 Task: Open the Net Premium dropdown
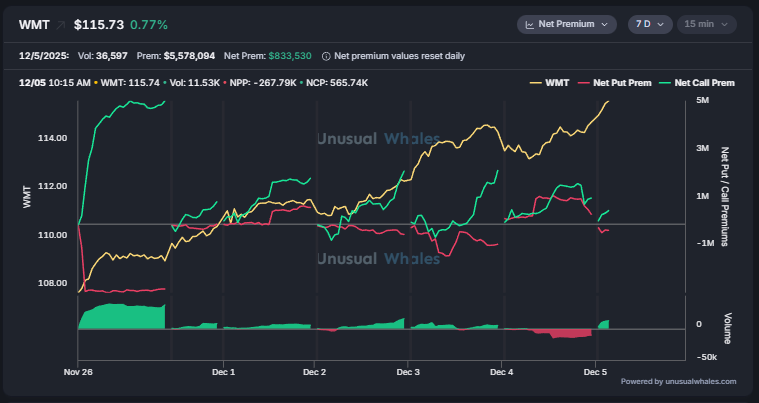[567, 24]
